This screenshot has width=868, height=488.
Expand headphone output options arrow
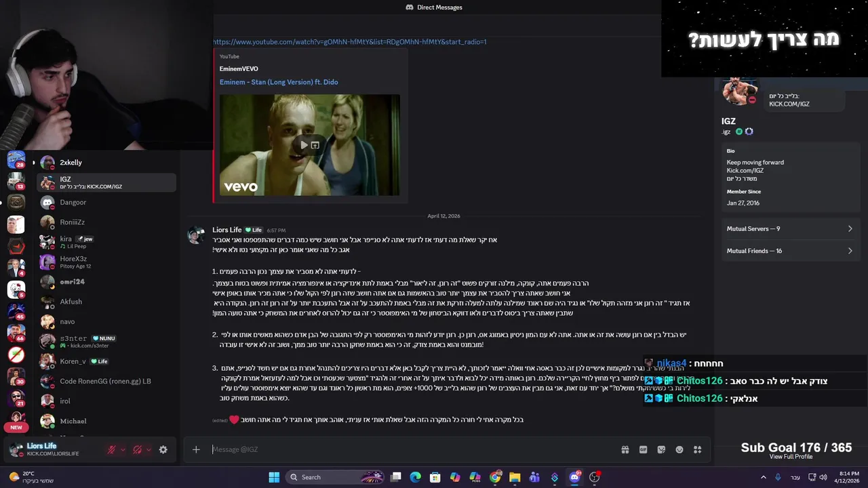tap(149, 449)
